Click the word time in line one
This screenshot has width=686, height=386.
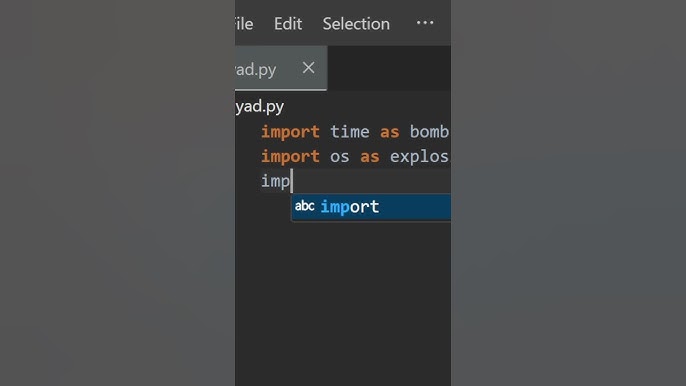[350, 132]
